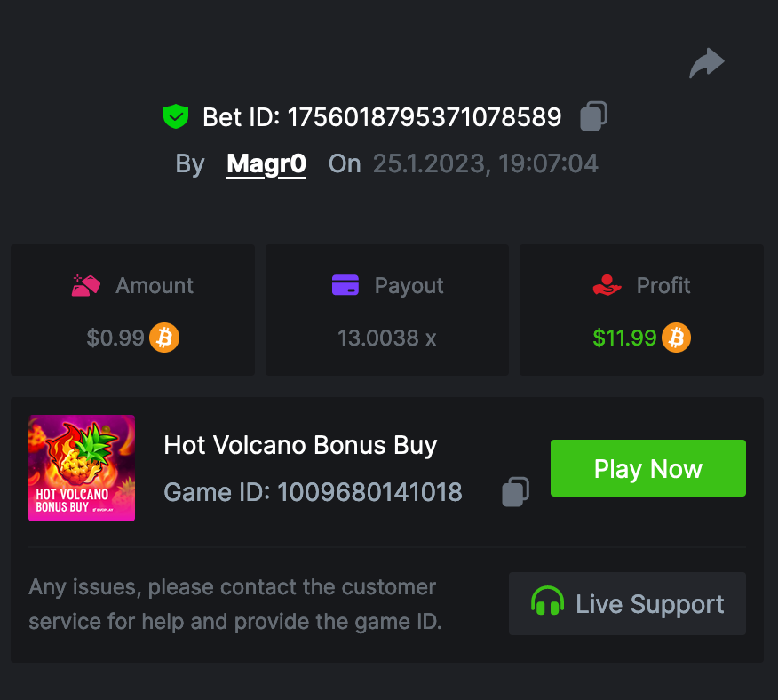This screenshot has width=778, height=700.
Task: Open Live Support chat
Action: point(627,604)
